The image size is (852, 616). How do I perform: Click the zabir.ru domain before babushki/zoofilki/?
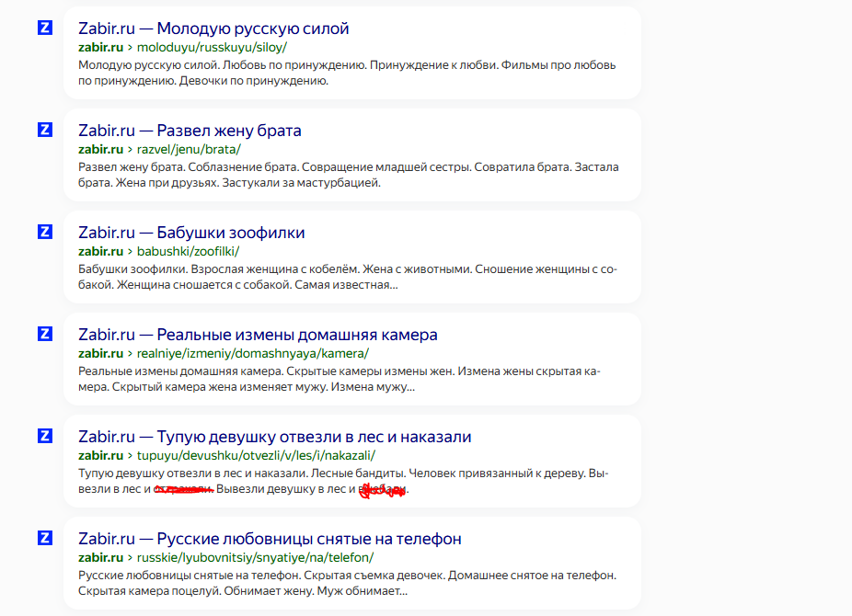pyautogui.click(x=100, y=251)
